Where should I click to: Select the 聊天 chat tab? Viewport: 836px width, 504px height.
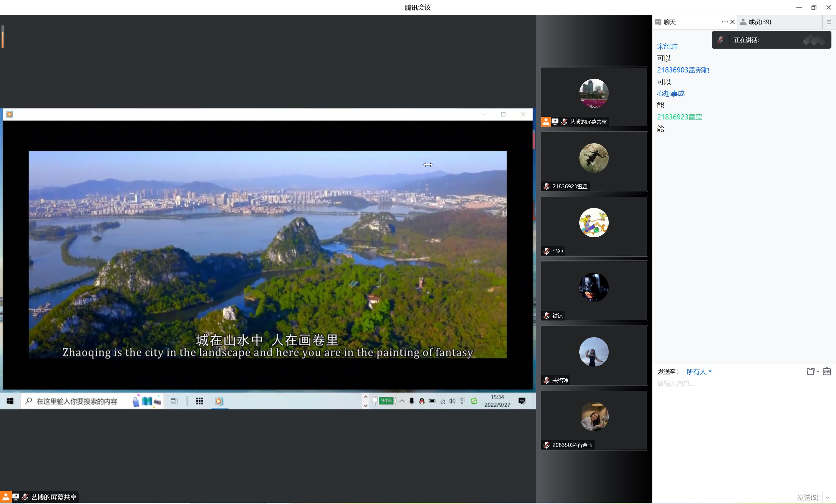click(x=669, y=22)
